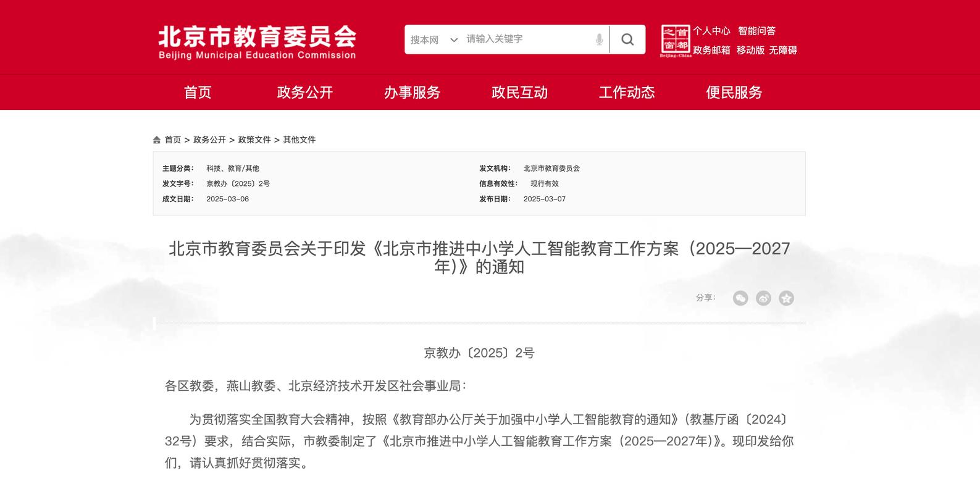Click the 主题分类 label
The width and height of the screenshot is (980, 494).
click(178, 169)
